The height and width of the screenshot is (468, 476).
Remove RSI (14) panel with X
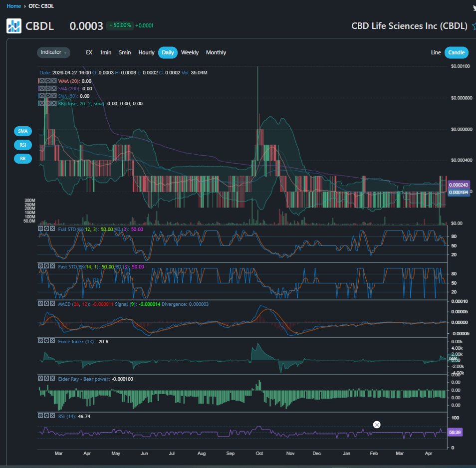[52, 416]
